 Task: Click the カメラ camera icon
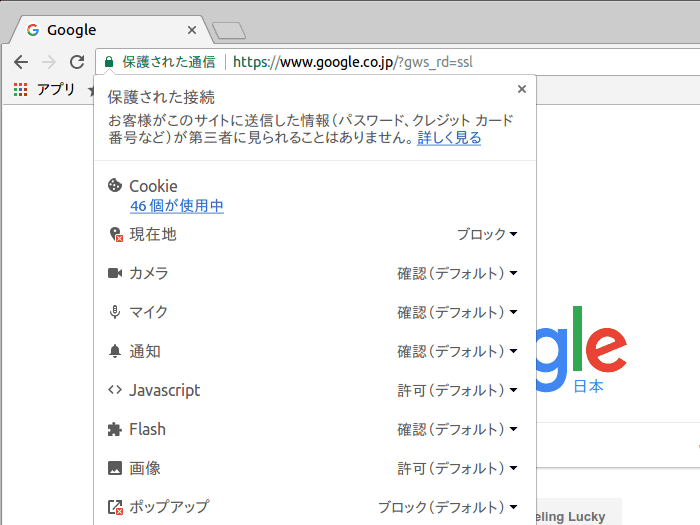click(115, 273)
